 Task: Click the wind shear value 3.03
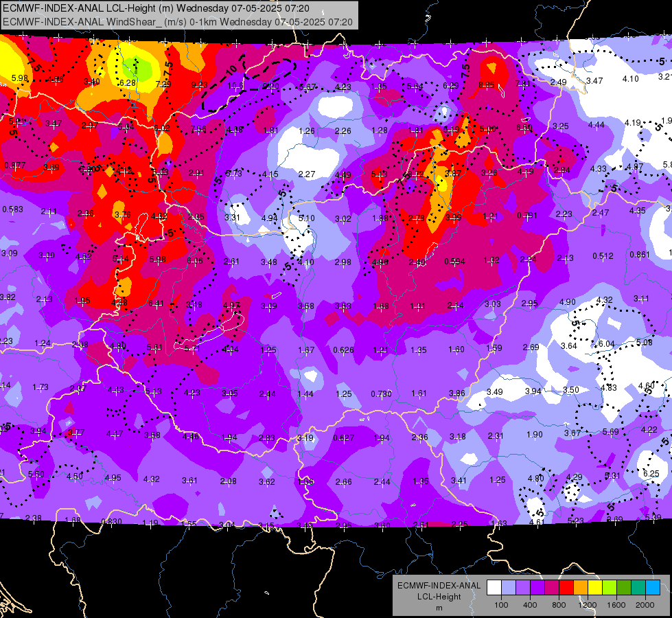pyautogui.click(x=492, y=304)
